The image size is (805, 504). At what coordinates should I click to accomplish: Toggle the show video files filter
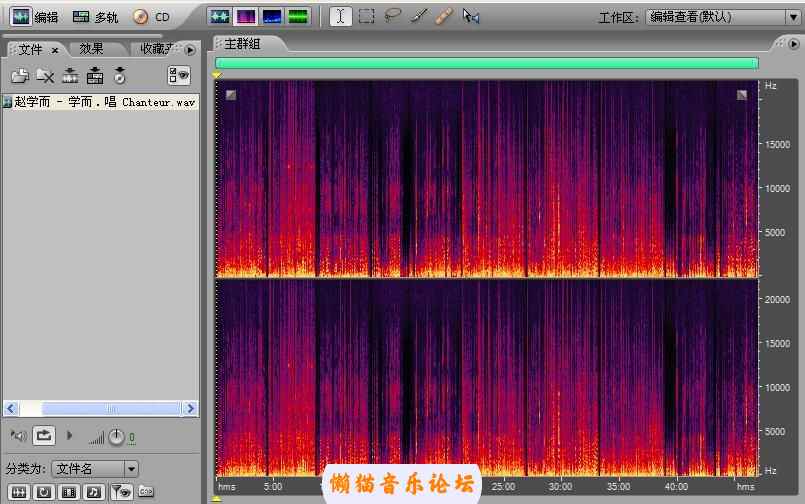pos(69,493)
